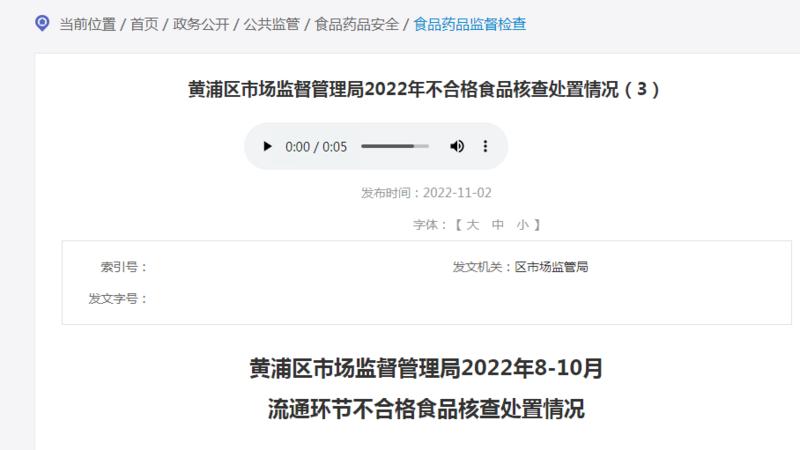The image size is (800, 450).
Task: Click the 发文字号 field label
Action: pyautogui.click(x=118, y=298)
